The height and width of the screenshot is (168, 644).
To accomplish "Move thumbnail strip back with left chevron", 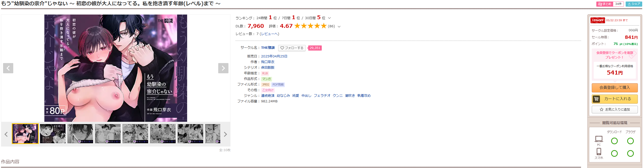I will pos(6,134).
